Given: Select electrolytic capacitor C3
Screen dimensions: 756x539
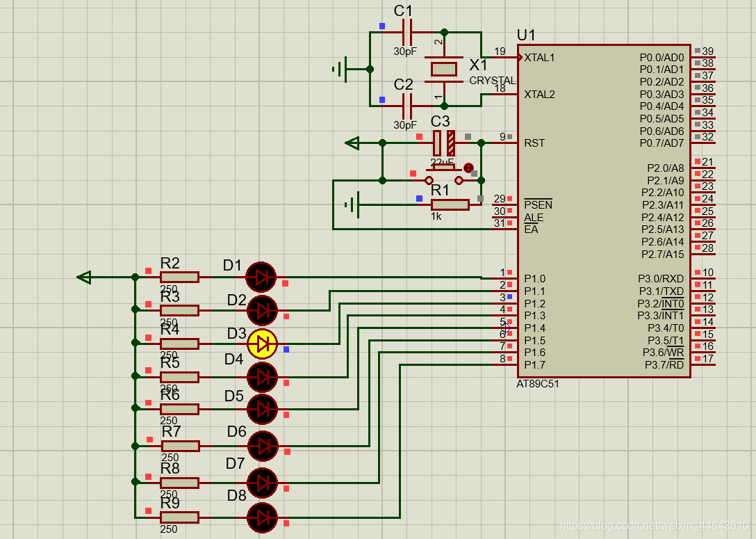Looking at the screenshot, I should click(x=443, y=143).
